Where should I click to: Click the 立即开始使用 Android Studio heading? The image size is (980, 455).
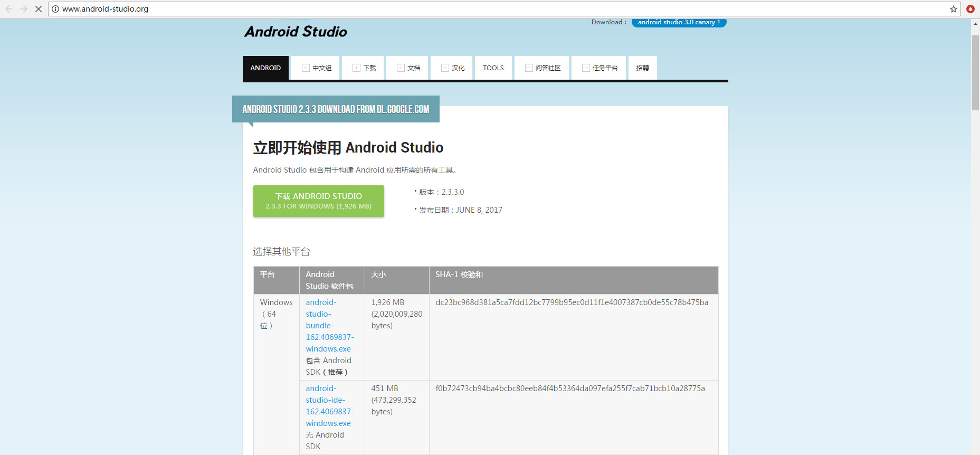click(348, 148)
